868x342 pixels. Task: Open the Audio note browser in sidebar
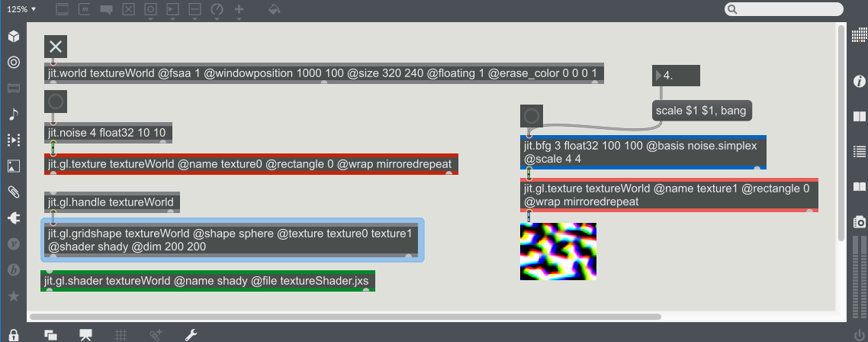pos(14,114)
